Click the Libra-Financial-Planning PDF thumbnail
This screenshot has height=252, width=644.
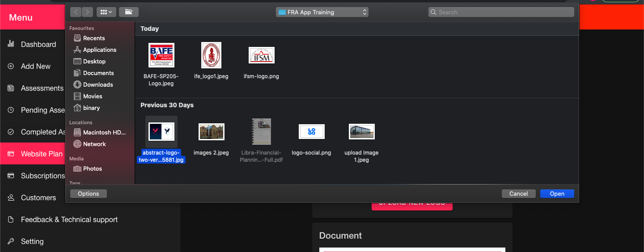(x=261, y=131)
